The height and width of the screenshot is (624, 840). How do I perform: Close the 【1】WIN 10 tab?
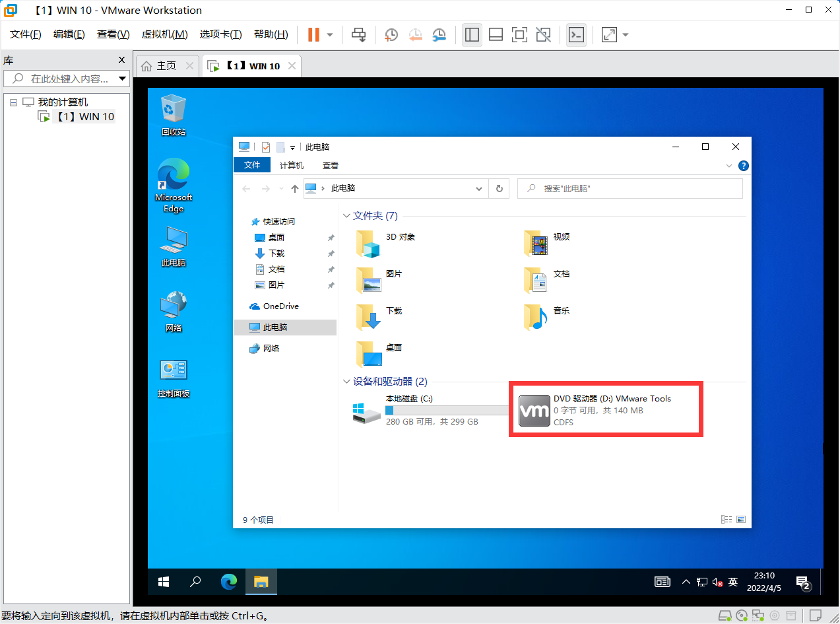point(292,65)
